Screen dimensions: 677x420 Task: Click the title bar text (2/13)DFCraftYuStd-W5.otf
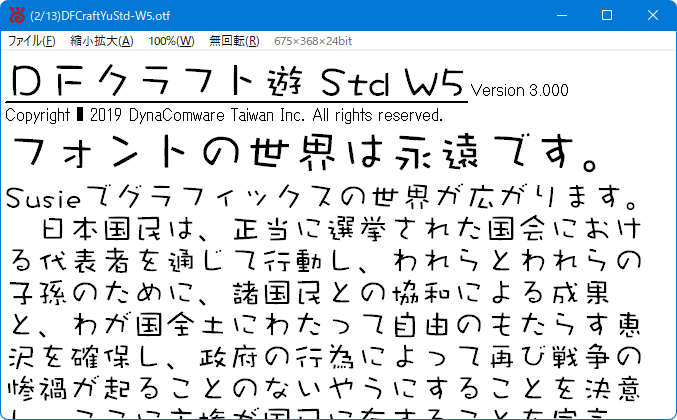click(x=100, y=16)
